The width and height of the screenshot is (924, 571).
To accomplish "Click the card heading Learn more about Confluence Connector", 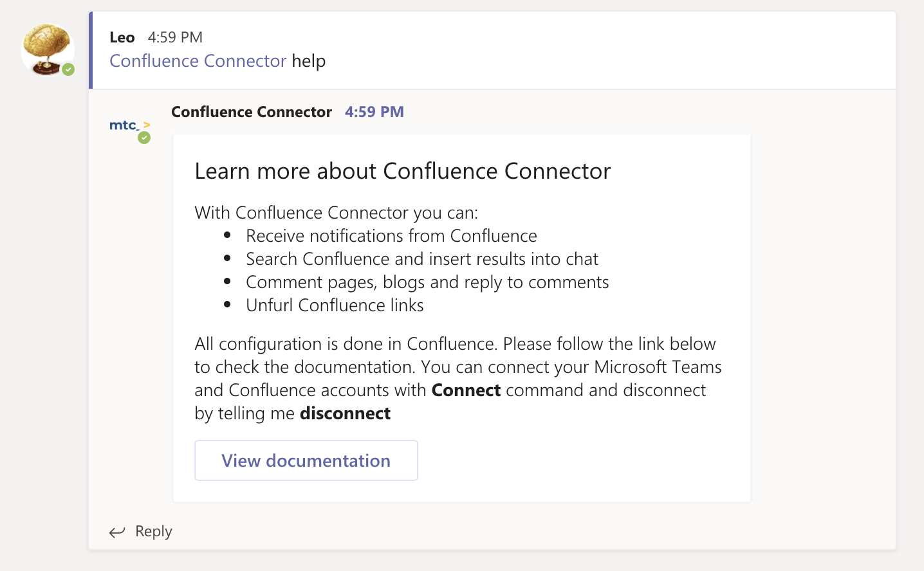I will pyautogui.click(x=402, y=171).
